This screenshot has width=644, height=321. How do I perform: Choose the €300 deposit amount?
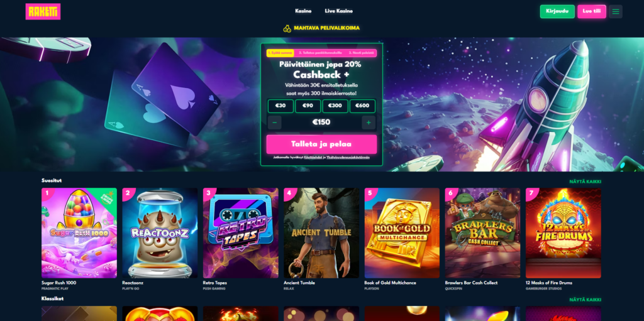tap(335, 106)
